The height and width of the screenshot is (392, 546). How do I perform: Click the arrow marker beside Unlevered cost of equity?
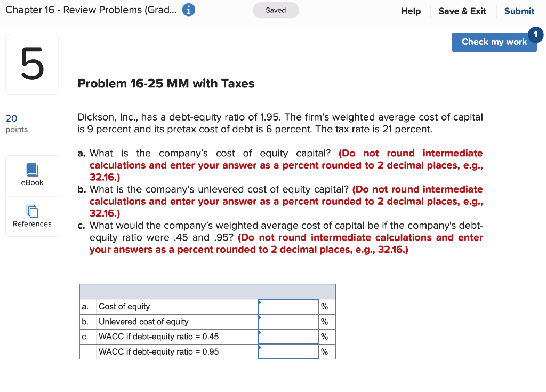pyautogui.click(x=260, y=318)
